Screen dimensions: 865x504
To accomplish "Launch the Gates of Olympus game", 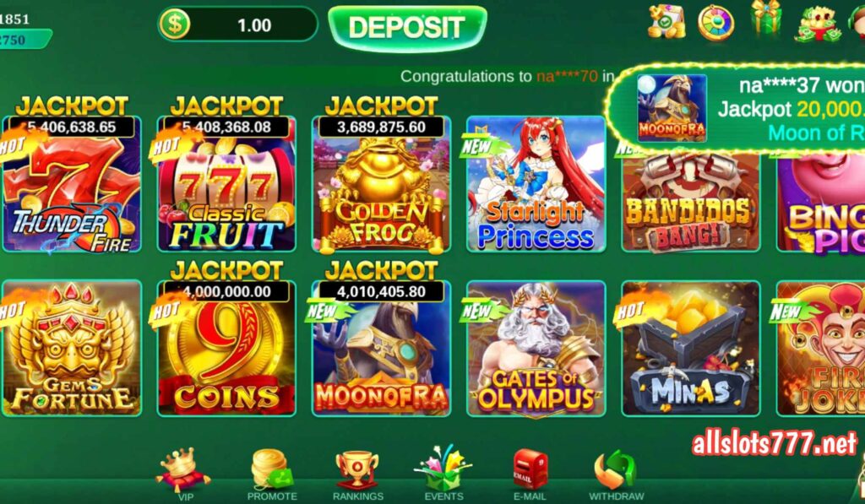I will coord(536,348).
